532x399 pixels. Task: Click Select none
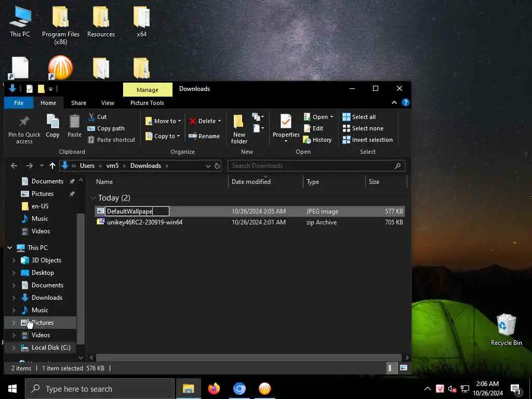click(x=363, y=129)
